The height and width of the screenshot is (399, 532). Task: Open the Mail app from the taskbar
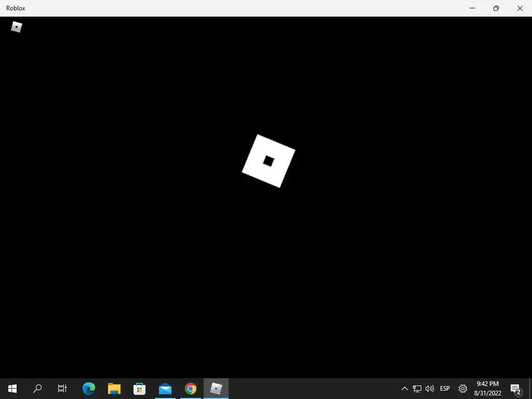[165, 389]
